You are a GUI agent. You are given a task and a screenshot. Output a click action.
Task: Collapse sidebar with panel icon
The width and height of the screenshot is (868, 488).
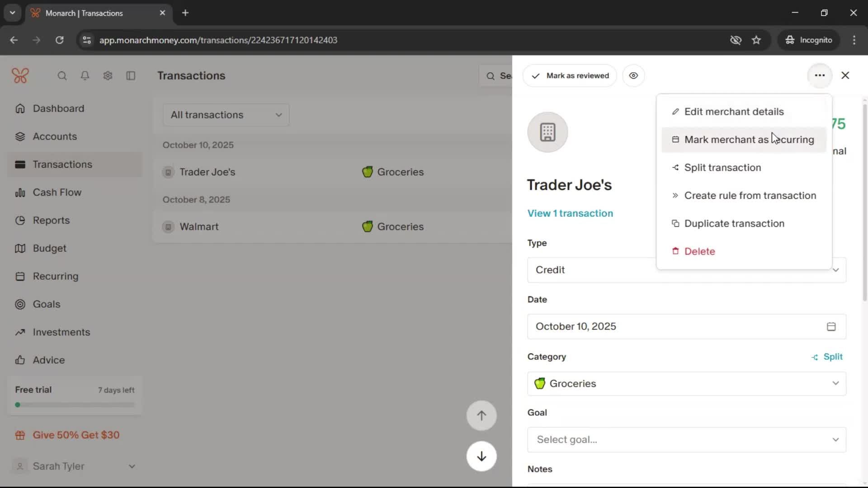point(131,75)
